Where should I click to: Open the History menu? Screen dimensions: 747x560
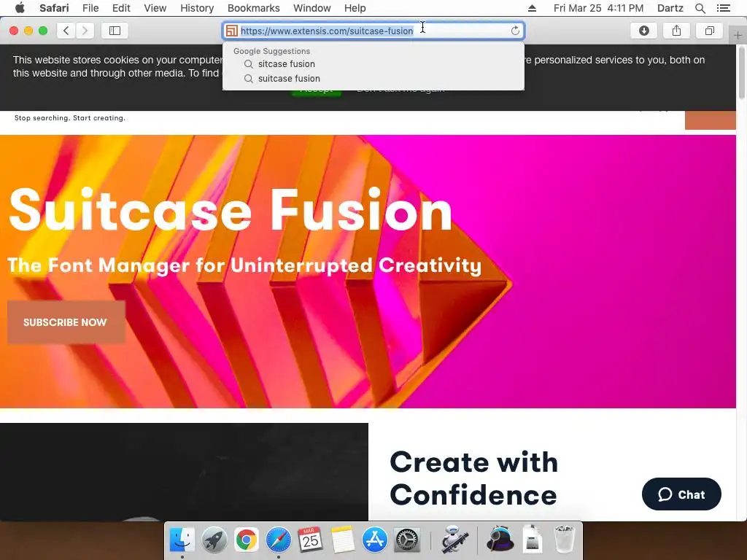pyautogui.click(x=197, y=8)
